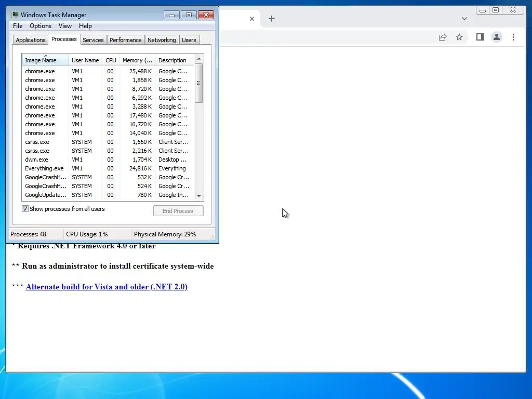Click process list scroll up arrow

coord(199,59)
